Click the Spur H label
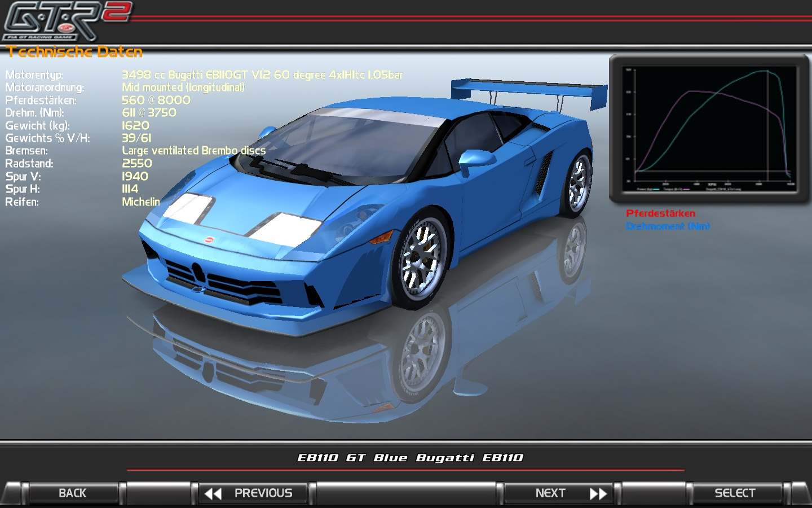 point(23,189)
